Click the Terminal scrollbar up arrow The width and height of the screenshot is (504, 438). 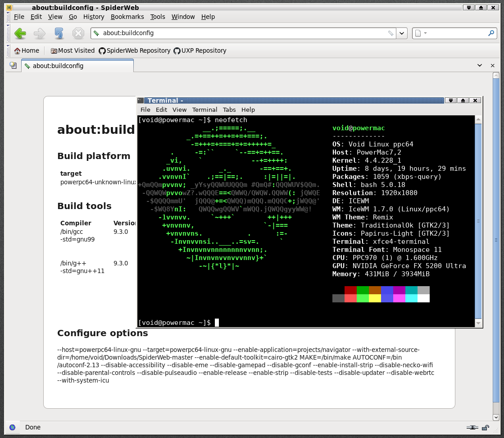pos(478,119)
